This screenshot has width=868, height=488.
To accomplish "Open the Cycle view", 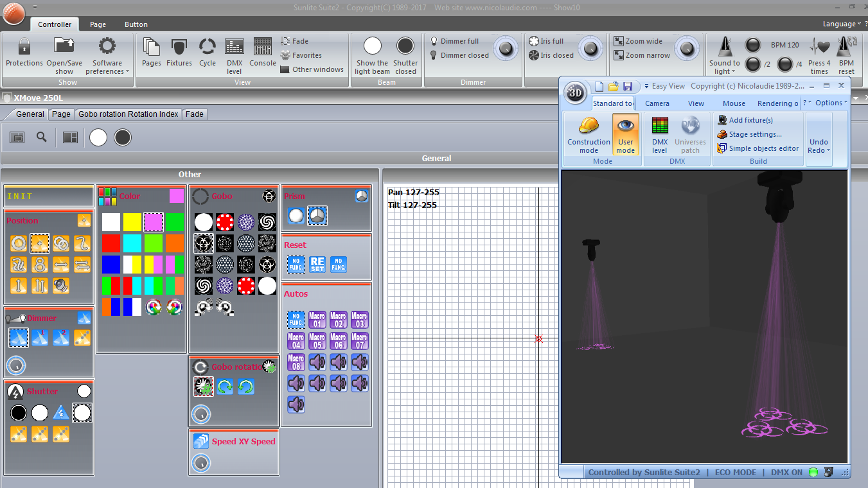I will (x=208, y=46).
